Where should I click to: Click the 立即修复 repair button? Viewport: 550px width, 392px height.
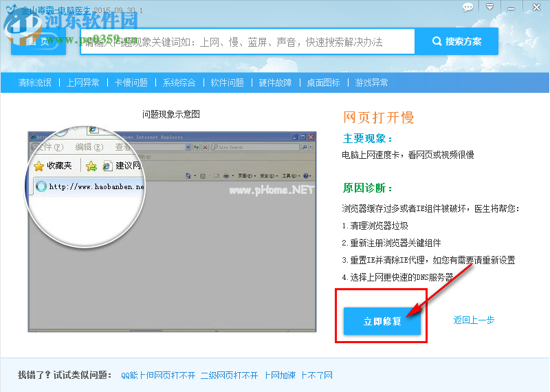382,321
